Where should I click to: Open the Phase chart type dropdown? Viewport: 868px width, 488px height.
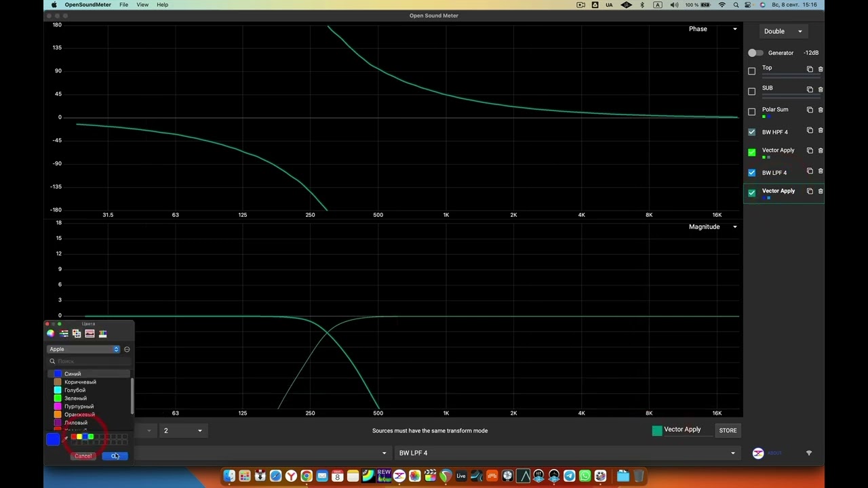tap(712, 29)
